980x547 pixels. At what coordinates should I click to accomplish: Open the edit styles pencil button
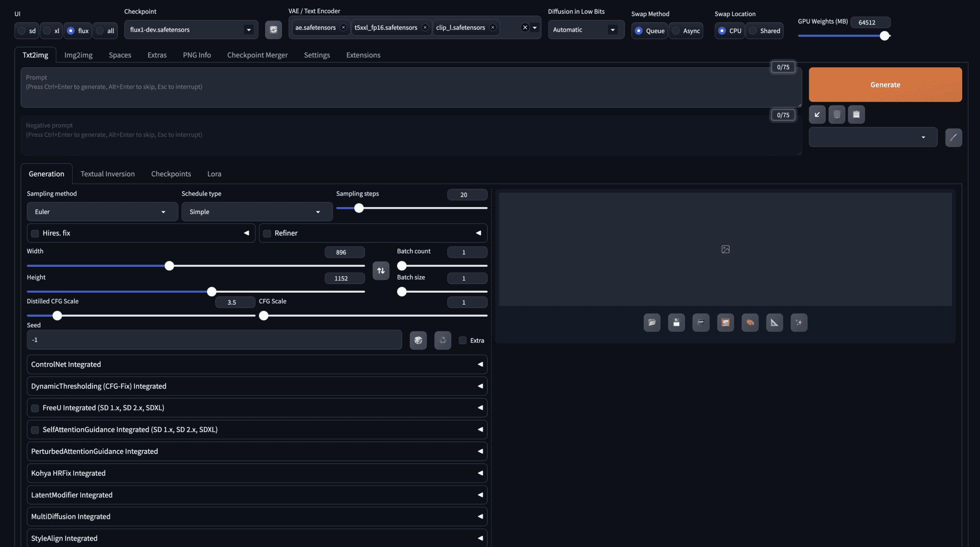click(953, 138)
